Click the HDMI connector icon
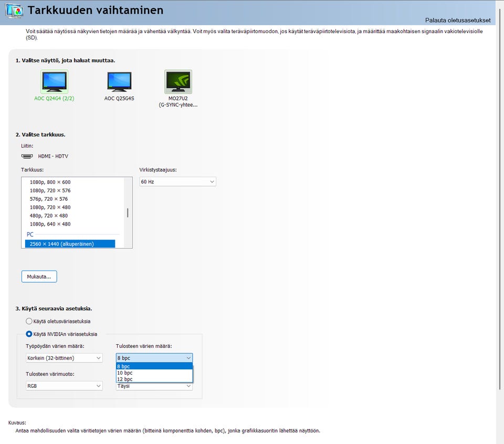504x444 pixels. [27, 156]
